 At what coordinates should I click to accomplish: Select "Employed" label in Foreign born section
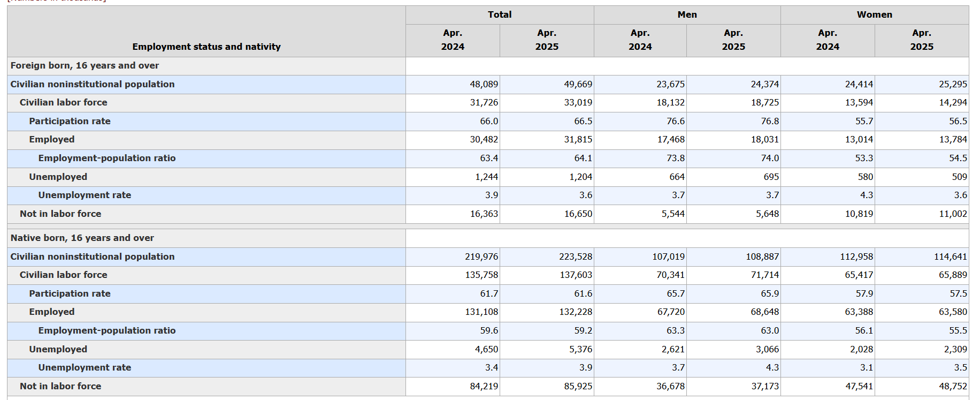[x=52, y=139]
